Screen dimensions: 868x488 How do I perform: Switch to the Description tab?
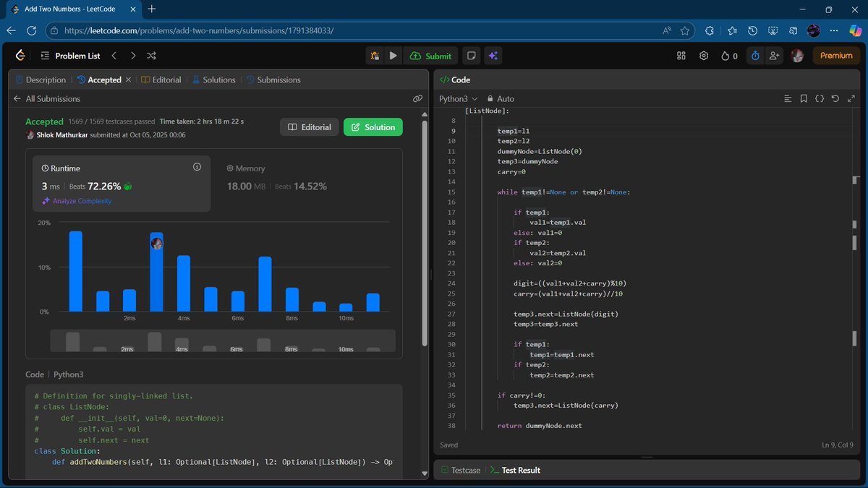pyautogui.click(x=41, y=80)
